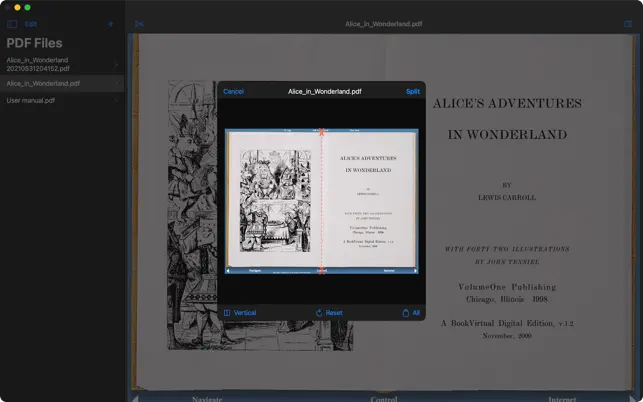Cancel the split dialog

tap(233, 91)
